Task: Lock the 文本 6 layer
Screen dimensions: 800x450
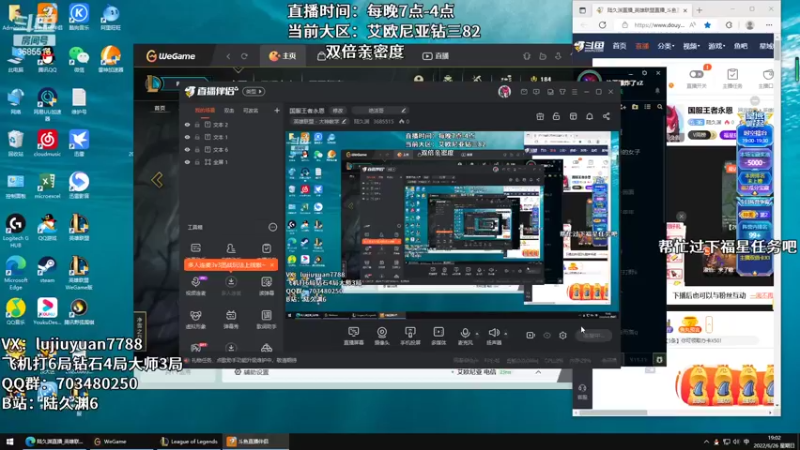Action: pos(197,149)
